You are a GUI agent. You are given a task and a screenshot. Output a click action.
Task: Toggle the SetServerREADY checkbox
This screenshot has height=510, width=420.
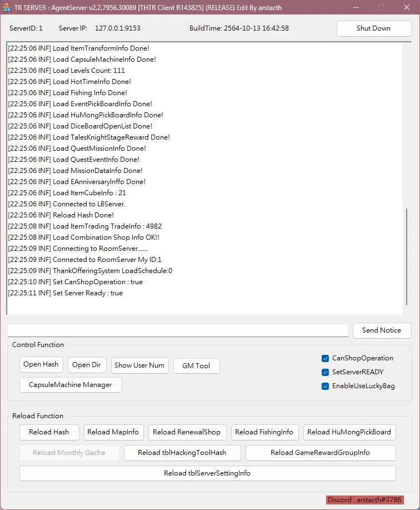[325, 372]
